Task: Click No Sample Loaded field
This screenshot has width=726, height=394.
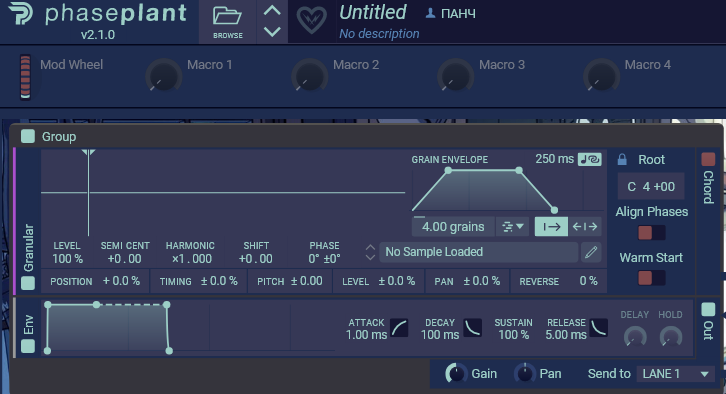Action: pos(478,252)
